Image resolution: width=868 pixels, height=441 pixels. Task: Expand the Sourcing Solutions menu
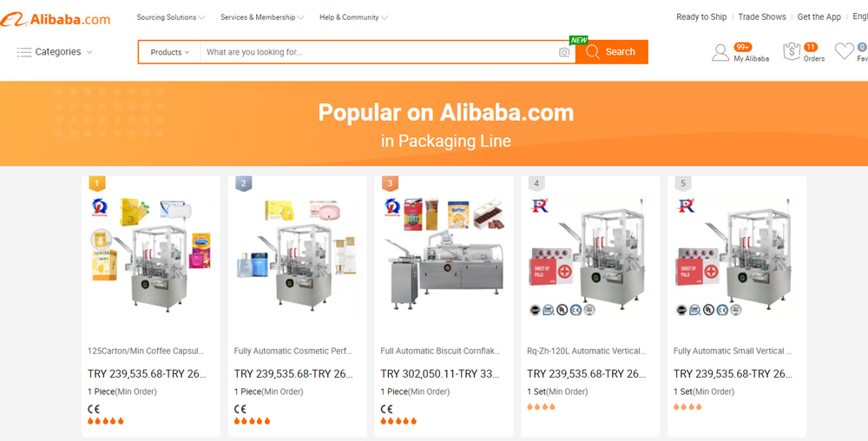[x=170, y=17]
